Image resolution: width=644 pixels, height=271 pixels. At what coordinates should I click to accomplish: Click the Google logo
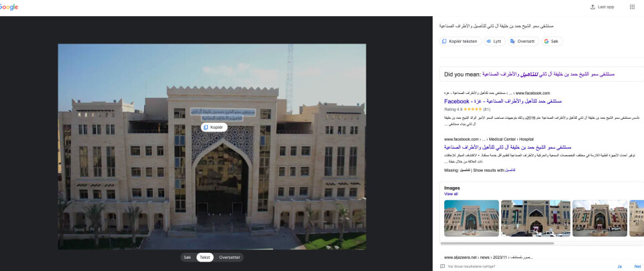coord(9,7)
